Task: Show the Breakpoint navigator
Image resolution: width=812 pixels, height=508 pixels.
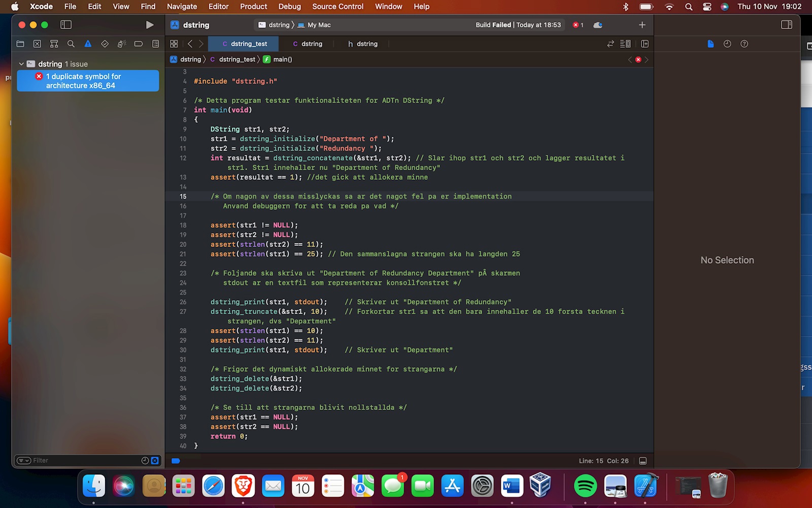Action: 139,44
